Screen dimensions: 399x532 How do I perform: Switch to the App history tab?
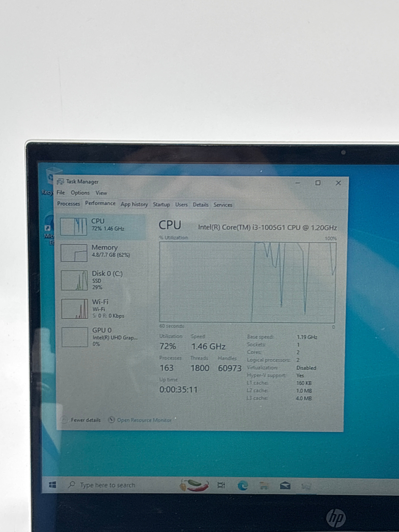coord(134,204)
